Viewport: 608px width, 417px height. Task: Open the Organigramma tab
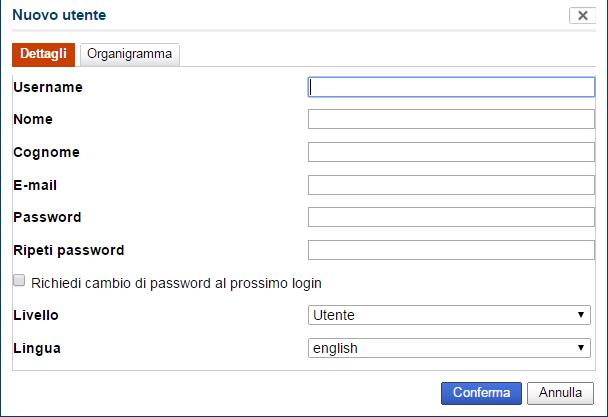(x=129, y=54)
